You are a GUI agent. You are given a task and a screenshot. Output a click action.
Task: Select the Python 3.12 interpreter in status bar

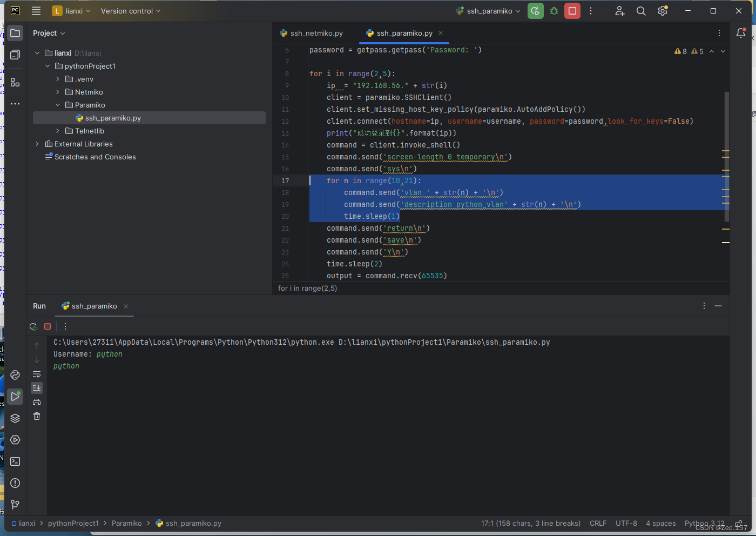click(704, 523)
